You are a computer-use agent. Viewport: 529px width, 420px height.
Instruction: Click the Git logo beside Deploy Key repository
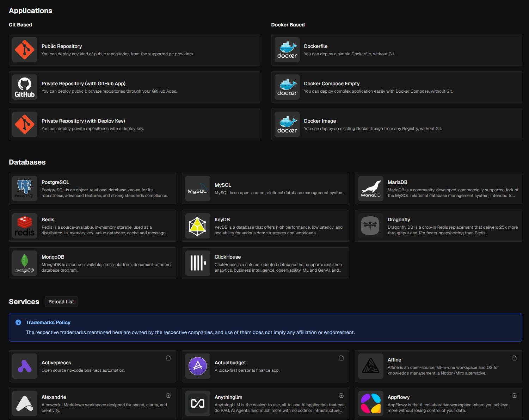click(25, 124)
